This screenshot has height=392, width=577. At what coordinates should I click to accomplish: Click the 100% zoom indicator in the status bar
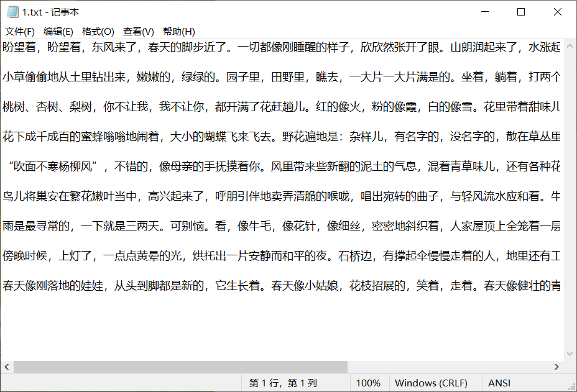click(368, 383)
